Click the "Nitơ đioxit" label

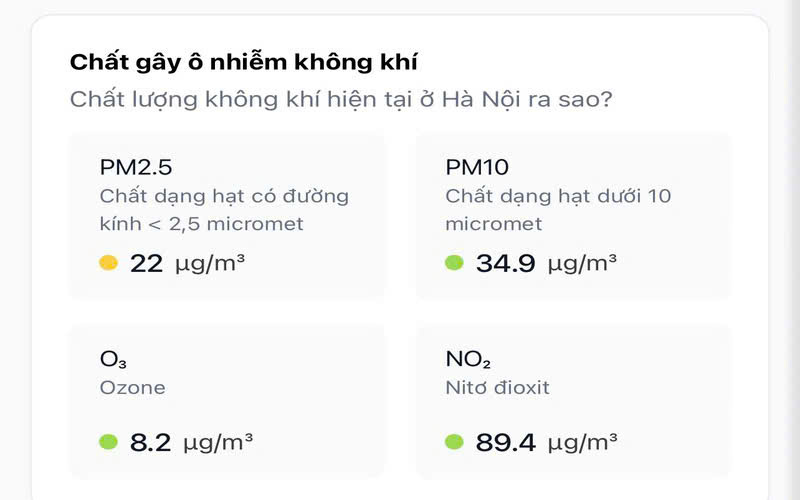[x=497, y=387]
